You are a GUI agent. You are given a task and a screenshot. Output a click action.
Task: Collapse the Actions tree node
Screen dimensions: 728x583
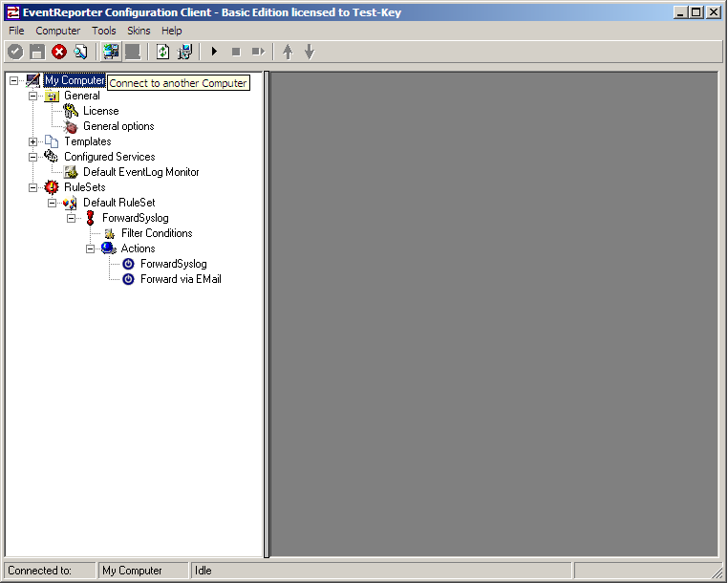90,249
